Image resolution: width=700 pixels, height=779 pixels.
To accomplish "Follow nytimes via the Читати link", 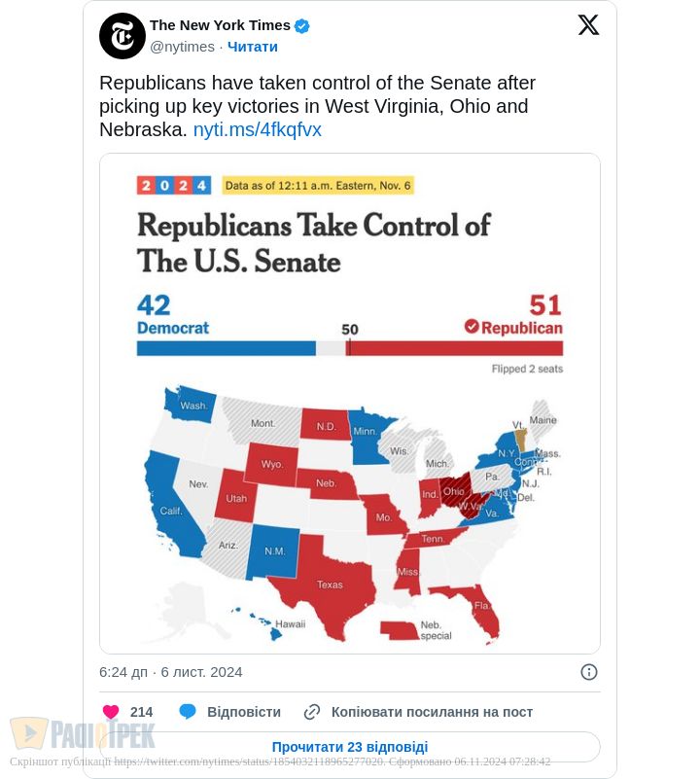I will (x=253, y=47).
